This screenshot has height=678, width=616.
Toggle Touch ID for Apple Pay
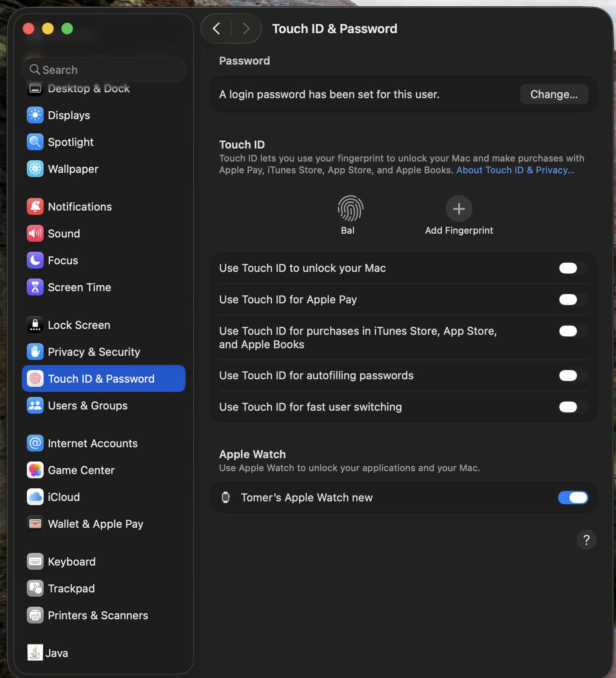(573, 300)
